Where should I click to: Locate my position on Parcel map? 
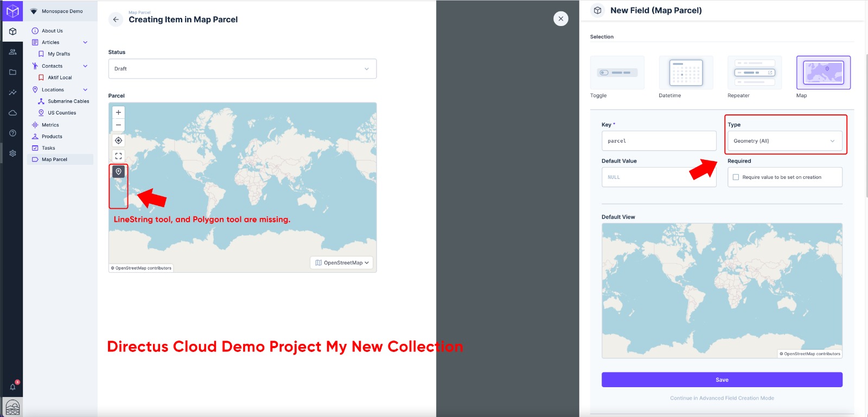click(118, 140)
